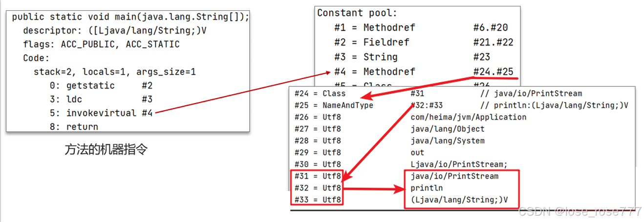
Task: Click the com/heima/jvm/Application Utf8 value
Action: [468, 117]
